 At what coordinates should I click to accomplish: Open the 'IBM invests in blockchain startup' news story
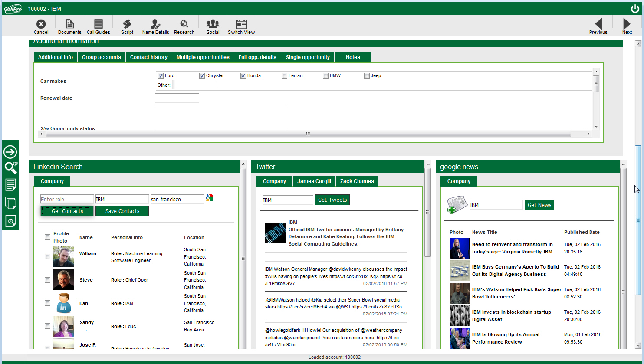(x=512, y=316)
